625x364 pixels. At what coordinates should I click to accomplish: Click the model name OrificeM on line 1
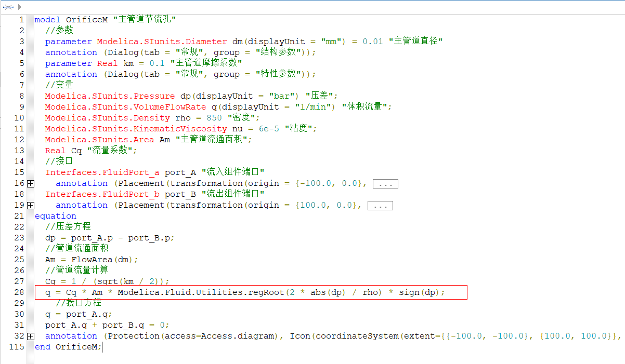tap(86, 20)
